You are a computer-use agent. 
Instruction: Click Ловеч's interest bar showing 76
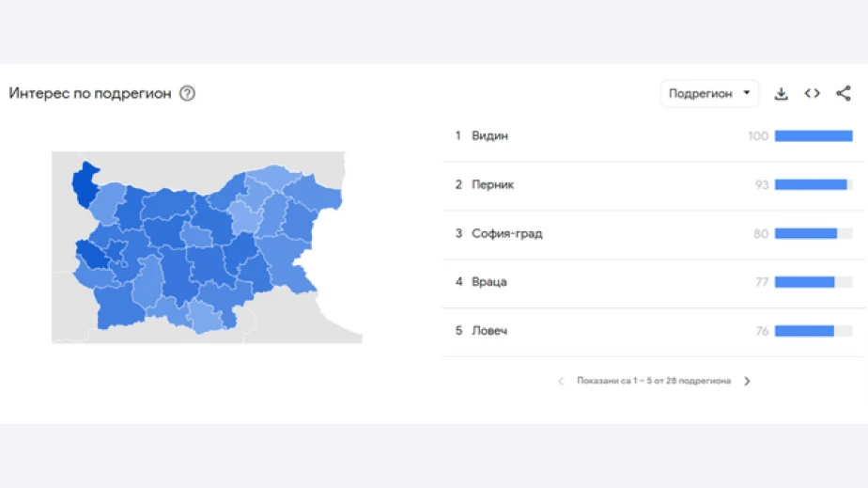tap(805, 331)
